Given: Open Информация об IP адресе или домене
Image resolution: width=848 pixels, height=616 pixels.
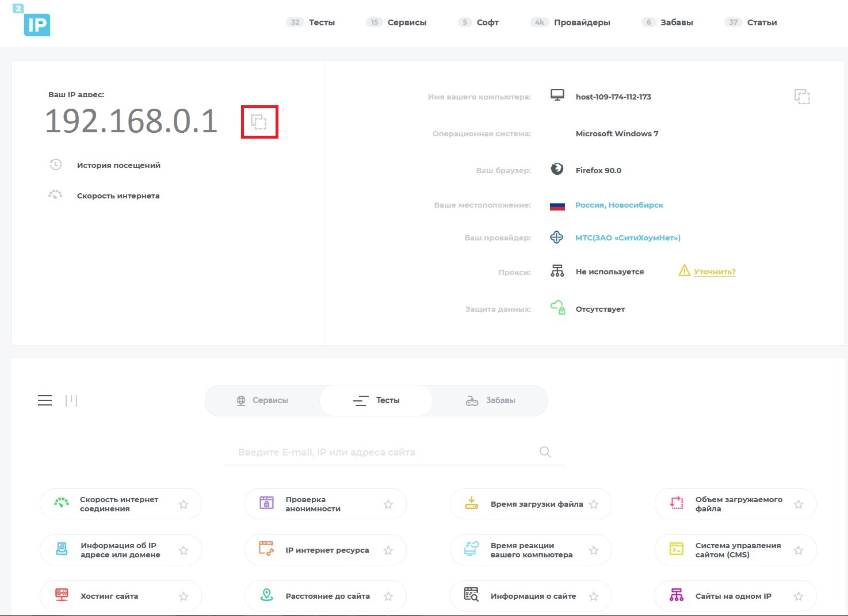Looking at the screenshot, I should click(x=121, y=550).
